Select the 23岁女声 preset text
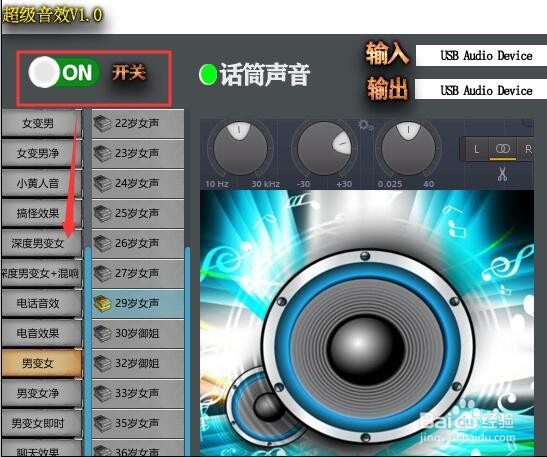 tap(137, 153)
